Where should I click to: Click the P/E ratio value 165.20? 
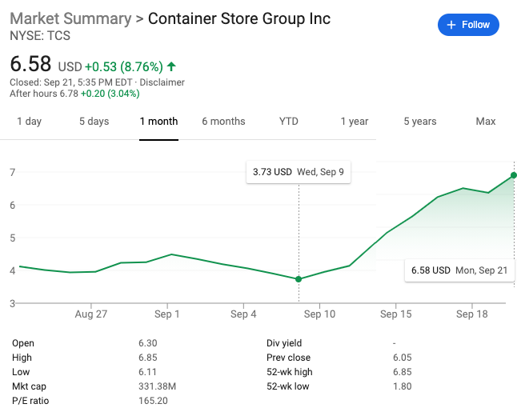tap(153, 401)
